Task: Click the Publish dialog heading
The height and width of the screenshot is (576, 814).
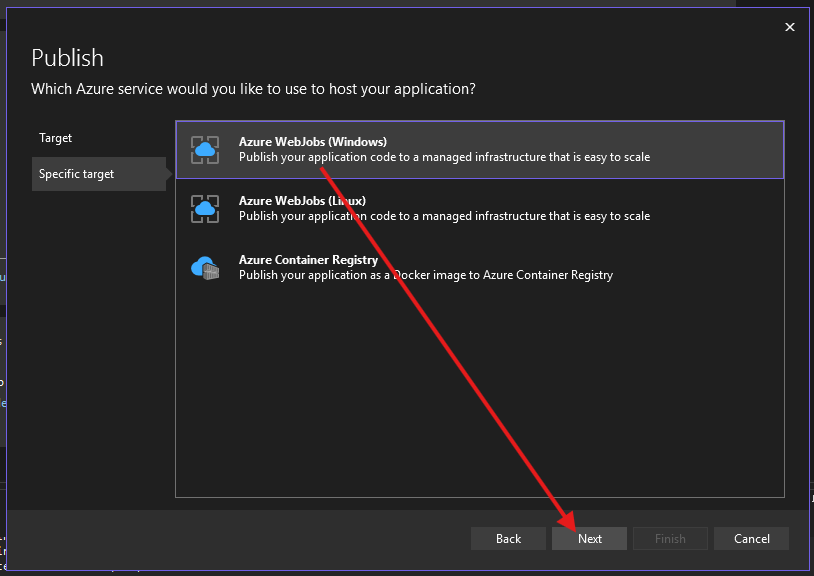Action: pos(67,57)
